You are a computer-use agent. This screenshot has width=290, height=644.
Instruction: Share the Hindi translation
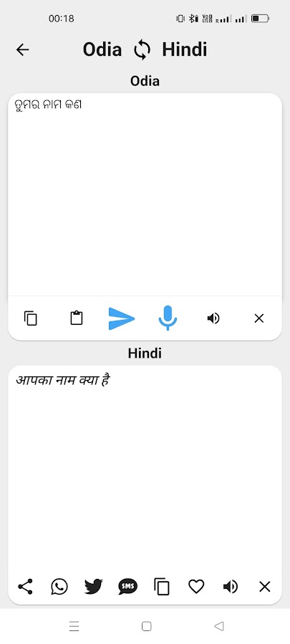(26, 587)
